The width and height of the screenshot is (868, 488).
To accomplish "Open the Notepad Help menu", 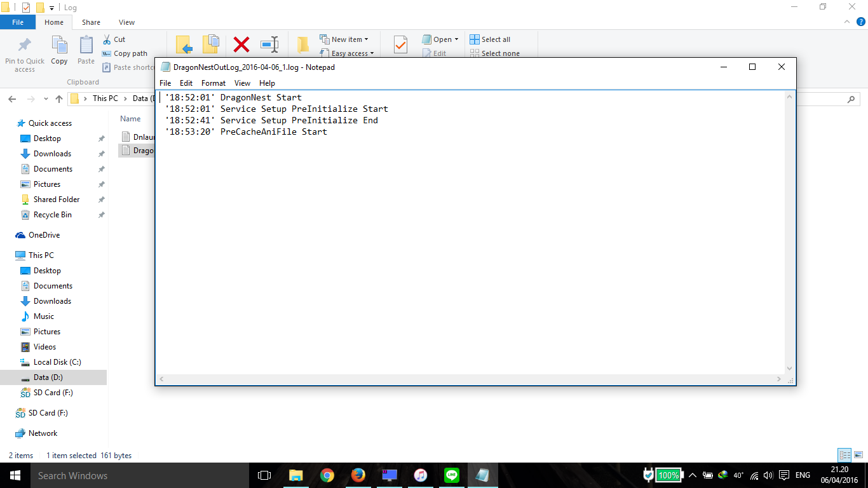I will (x=267, y=83).
